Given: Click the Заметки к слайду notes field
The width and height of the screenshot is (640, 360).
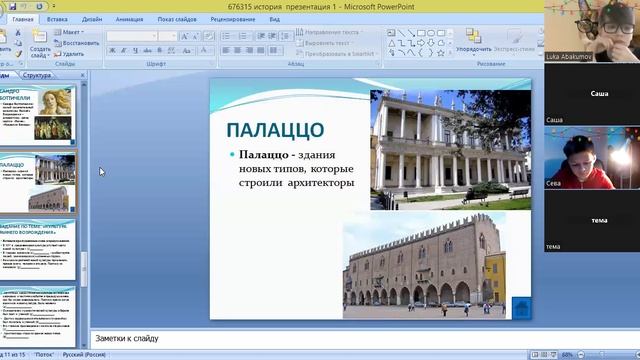Looking at the screenshot, I should 364,338.
